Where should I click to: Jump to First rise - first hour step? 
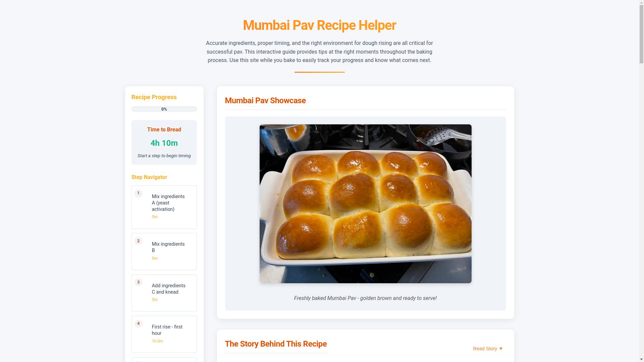(x=164, y=334)
